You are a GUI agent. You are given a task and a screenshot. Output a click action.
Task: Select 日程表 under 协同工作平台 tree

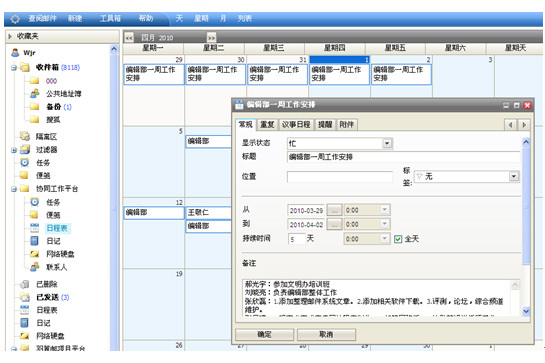click(x=57, y=228)
